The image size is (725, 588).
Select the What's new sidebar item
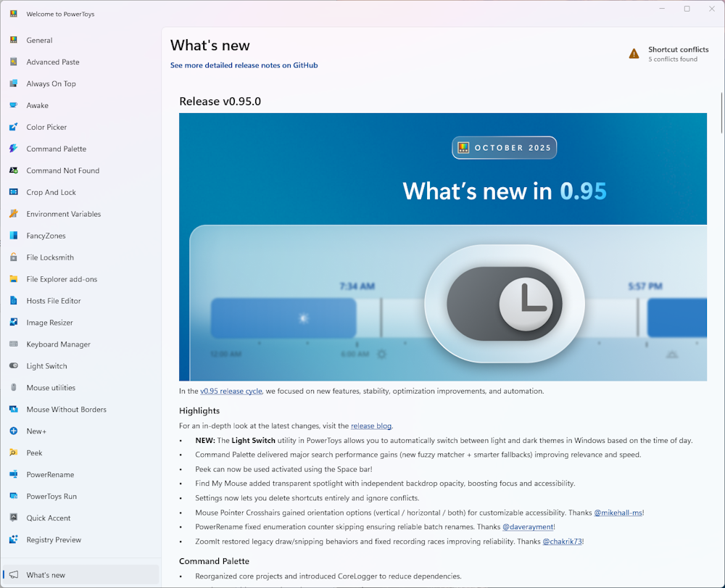click(x=46, y=575)
